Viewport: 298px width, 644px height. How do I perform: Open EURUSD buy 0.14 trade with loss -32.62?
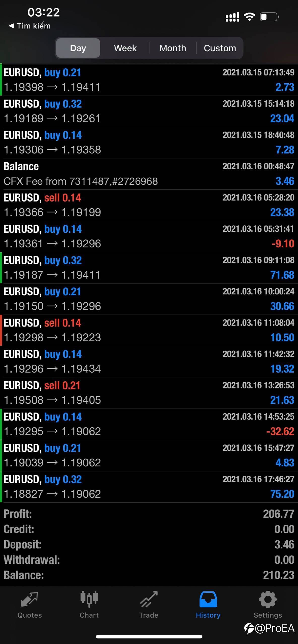click(x=149, y=424)
